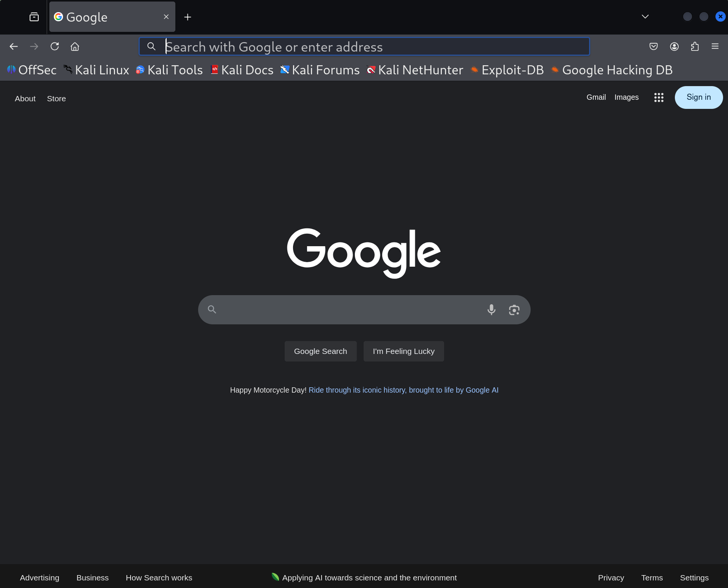Click the Sign in button
Screen dimensions: 728x588
698,97
